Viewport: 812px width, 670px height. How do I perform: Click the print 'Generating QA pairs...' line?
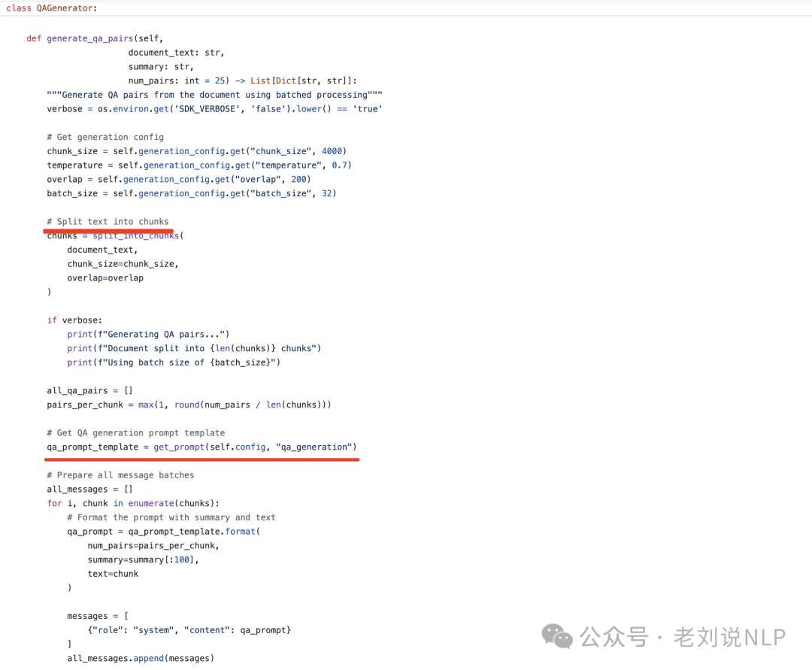tap(148, 335)
